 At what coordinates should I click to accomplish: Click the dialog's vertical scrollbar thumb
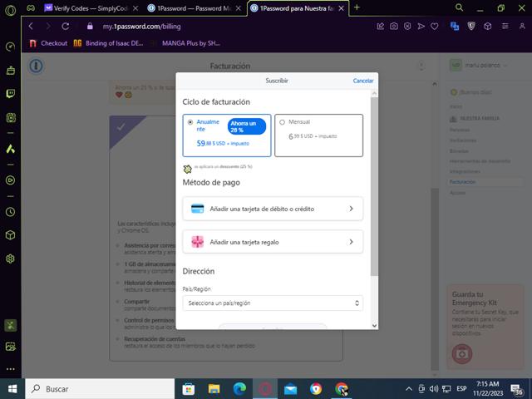coord(374,186)
